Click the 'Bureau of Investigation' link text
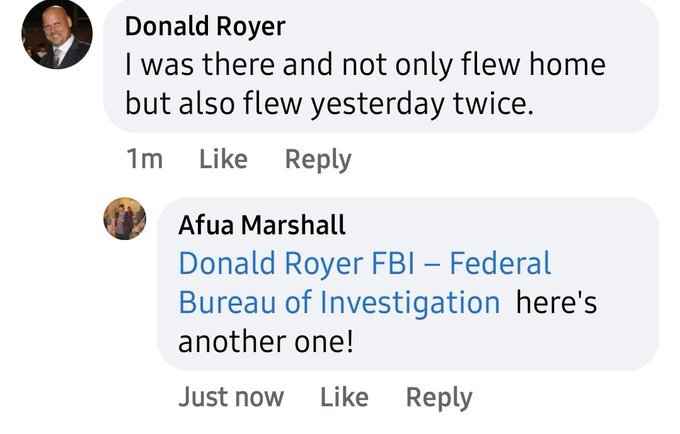The image size is (680, 434). 339,302
